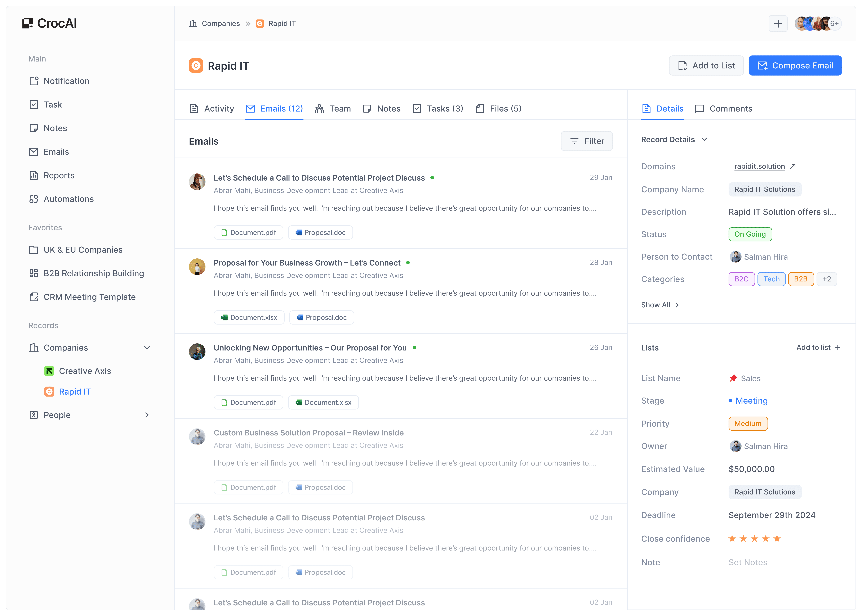Open the rapidit.solution domain link
This screenshot has width=862, height=616.
coord(759,166)
